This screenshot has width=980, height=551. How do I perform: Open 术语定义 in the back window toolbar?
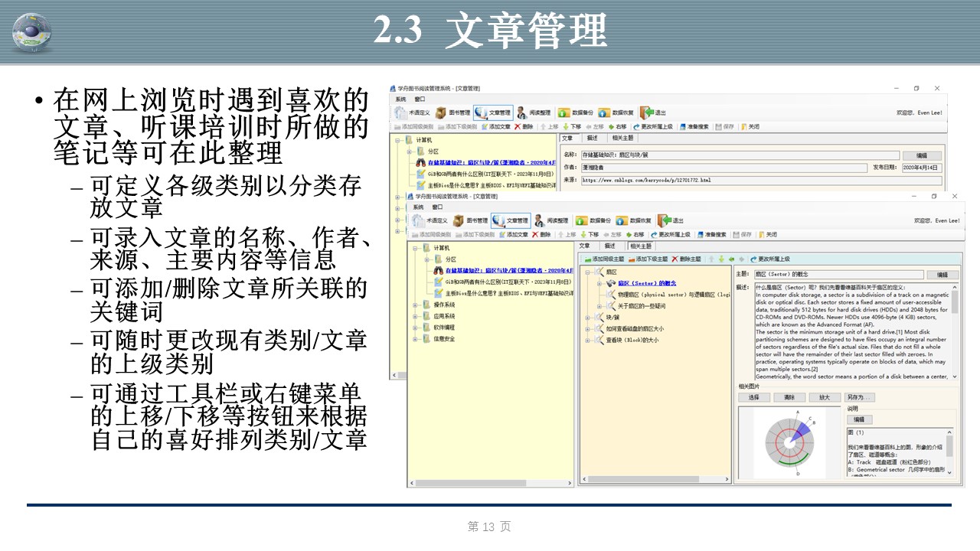(412, 112)
